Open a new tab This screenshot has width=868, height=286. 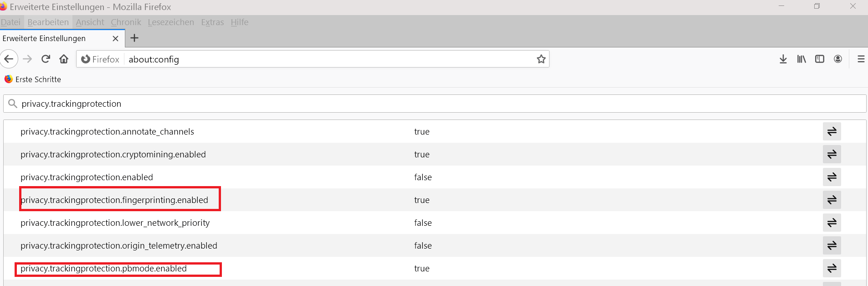(134, 38)
